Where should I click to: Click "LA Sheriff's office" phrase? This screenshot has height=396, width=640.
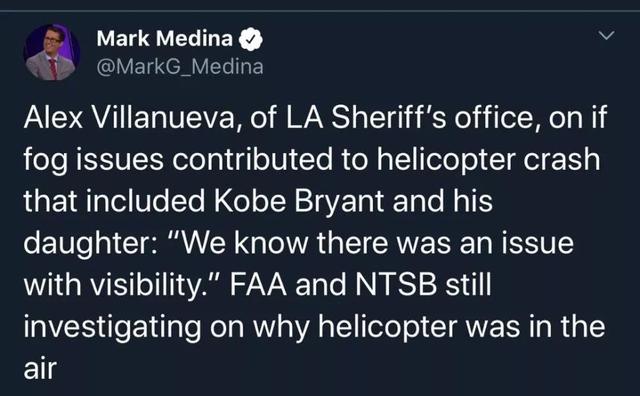[x=409, y=117]
